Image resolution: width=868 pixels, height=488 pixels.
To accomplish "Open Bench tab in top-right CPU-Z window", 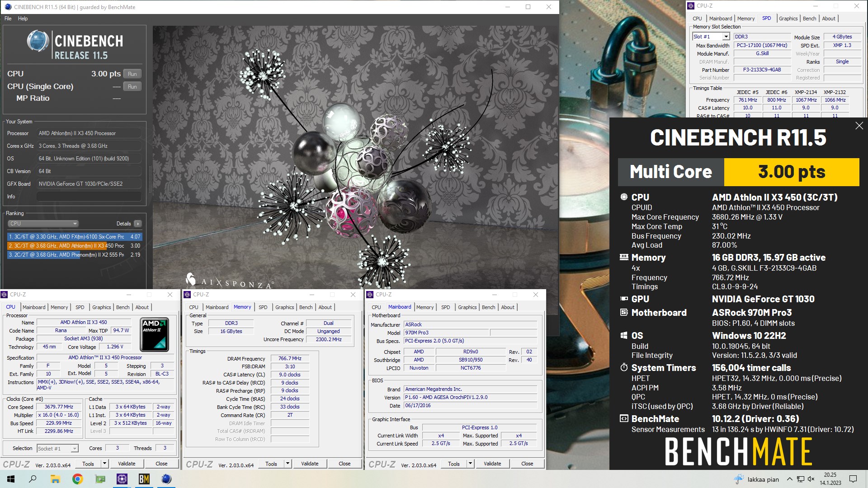I will coord(809,19).
